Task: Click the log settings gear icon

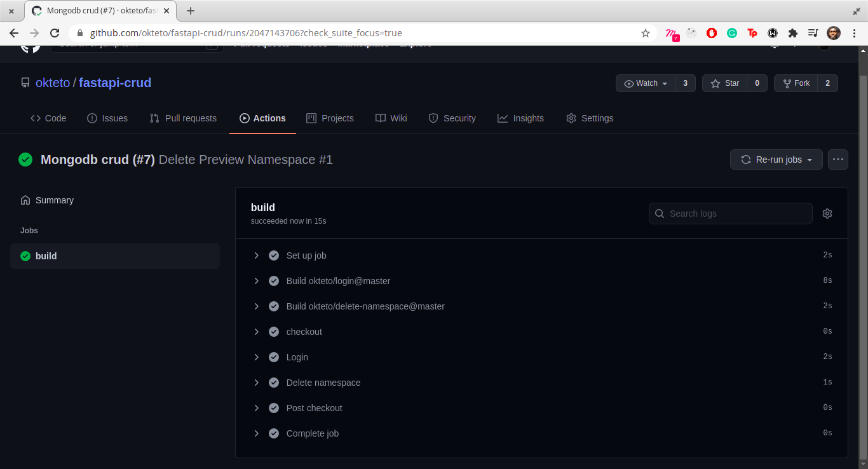Action: point(827,214)
